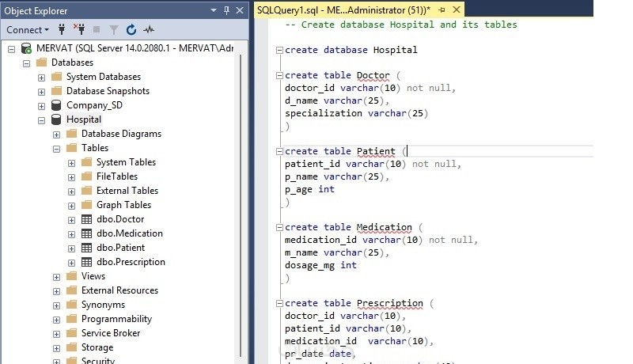This screenshot has height=364, width=633.
Task: Select the Views folder icon
Action: click(x=71, y=275)
